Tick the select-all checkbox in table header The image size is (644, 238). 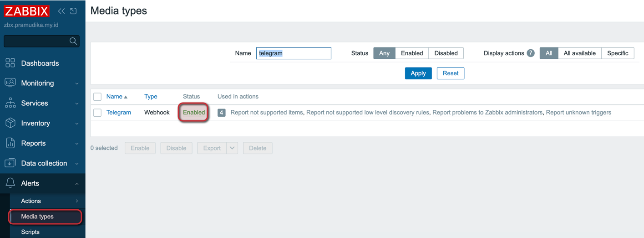click(97, 97)
